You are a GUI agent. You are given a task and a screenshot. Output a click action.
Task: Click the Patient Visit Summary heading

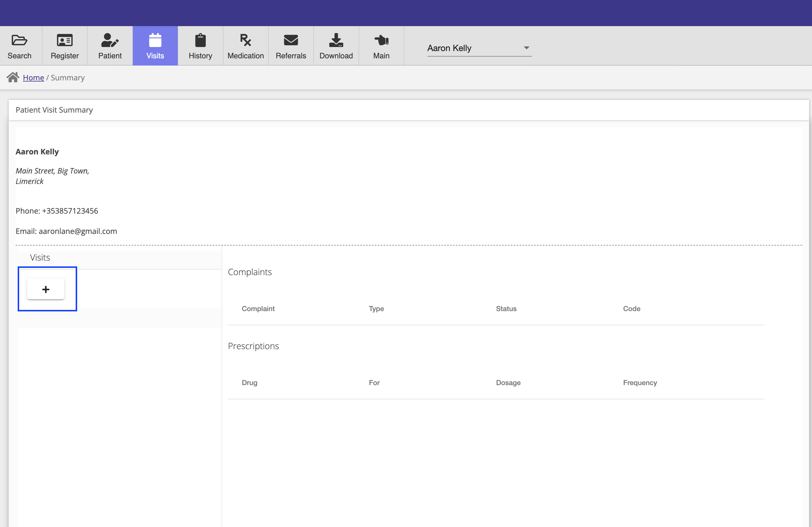pos(54,110)
